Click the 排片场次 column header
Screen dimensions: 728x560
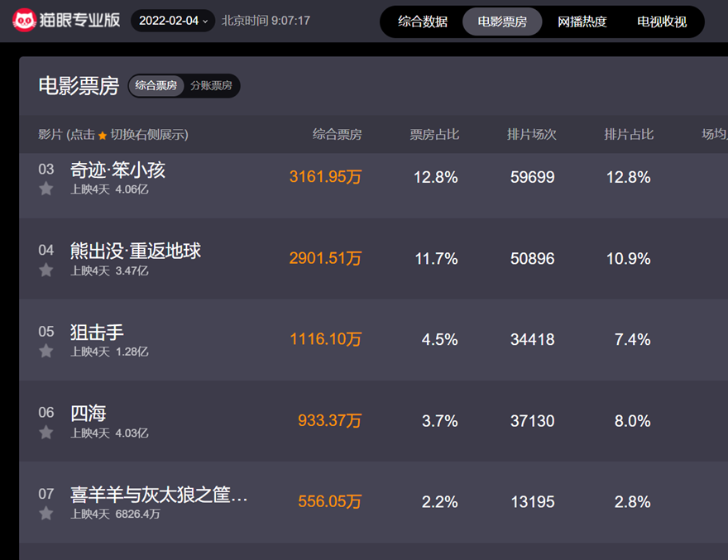pos(531,135)
